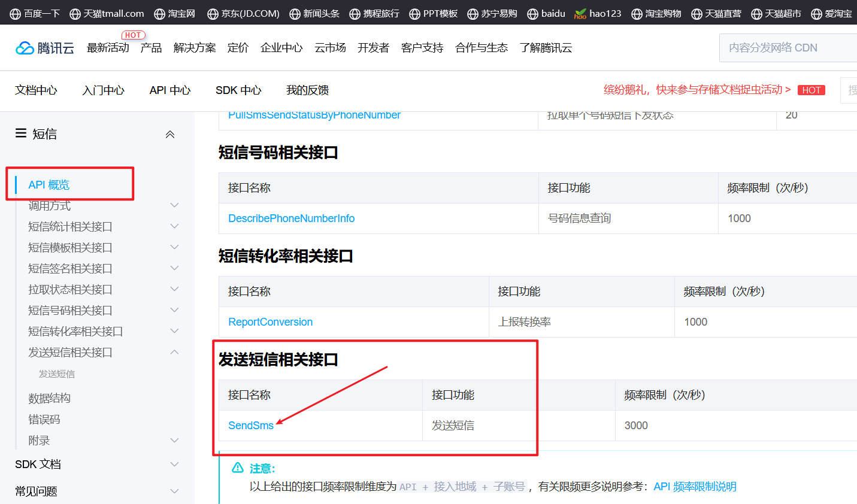
Task: Expand the 短信模板相关接口 section
Action: (174, 247)
